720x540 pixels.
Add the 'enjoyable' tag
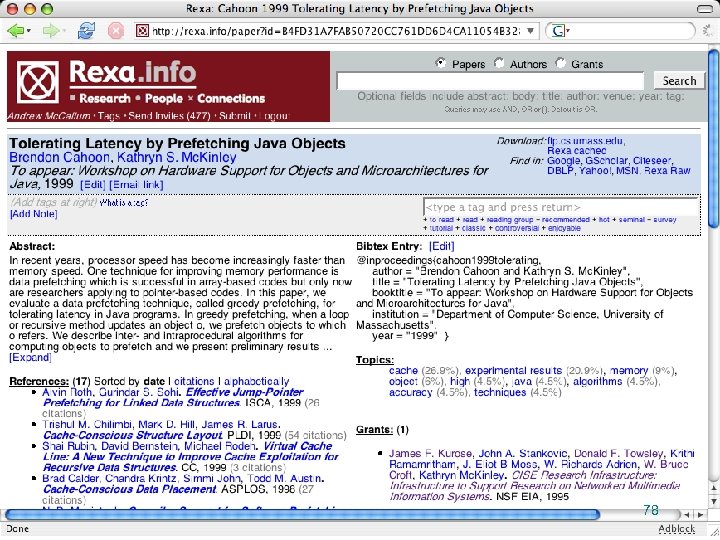pos(564,228)
